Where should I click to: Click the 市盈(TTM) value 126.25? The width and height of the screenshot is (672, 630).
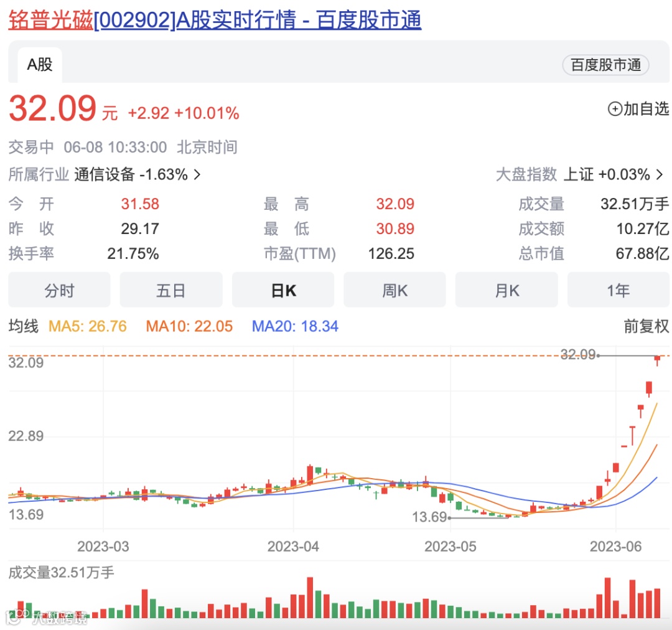tap(391, 254)
